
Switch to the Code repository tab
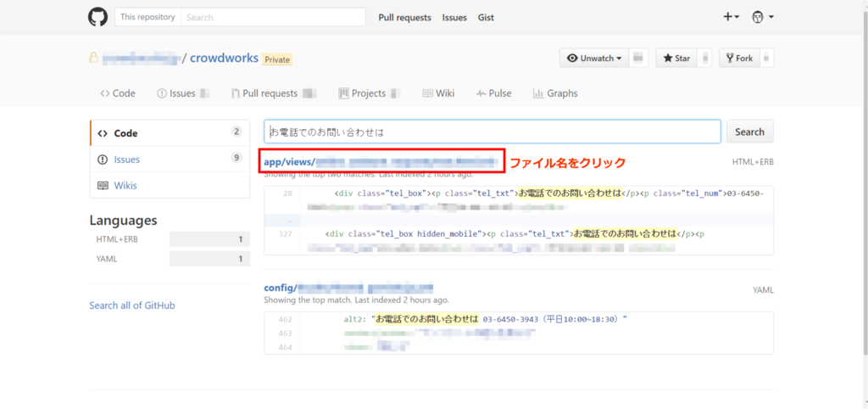point(117,93)
